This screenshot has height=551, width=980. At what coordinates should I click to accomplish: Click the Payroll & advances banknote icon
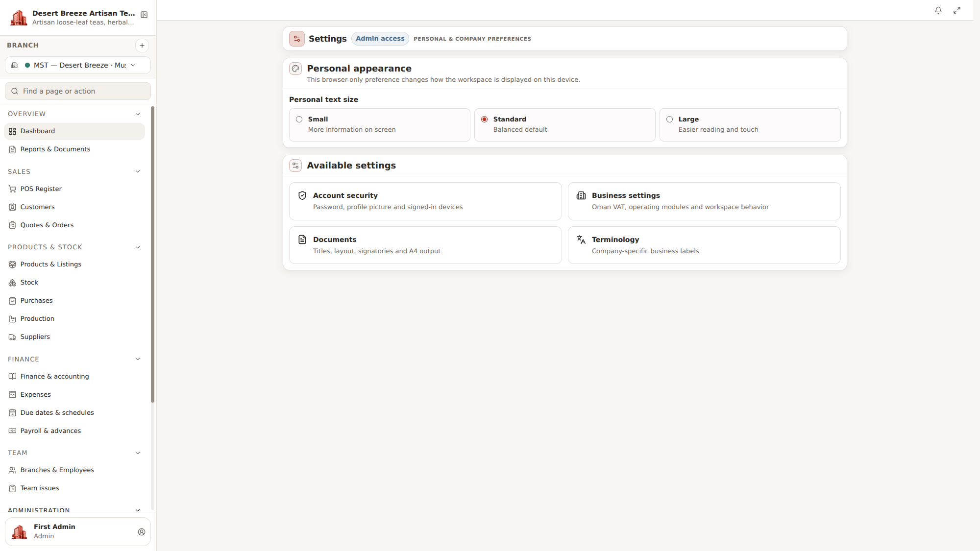[13, 431]
